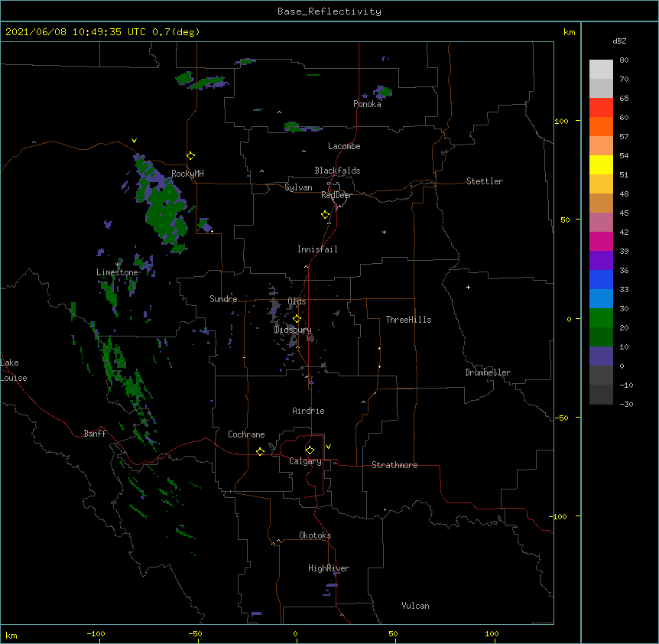
Task: Pick the blue 33-36 dBZ legend swatch
Action: click(x=601, y=279)
